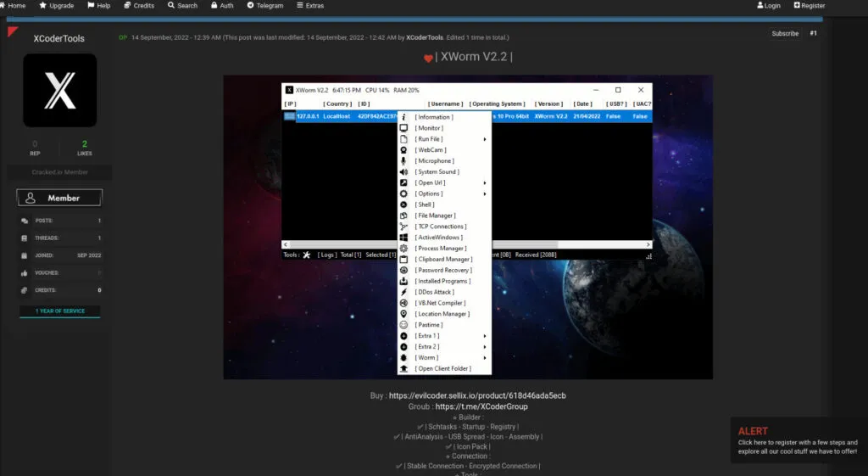Expand the Run File submenu arrow
The height and width of the screenshot is (476, 868).
pos(484,139)
